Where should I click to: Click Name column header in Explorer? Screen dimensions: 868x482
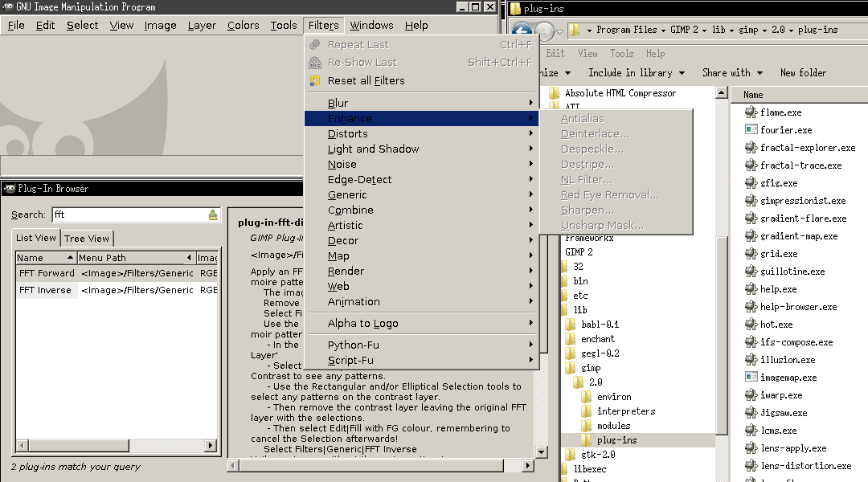pos(753,95)
